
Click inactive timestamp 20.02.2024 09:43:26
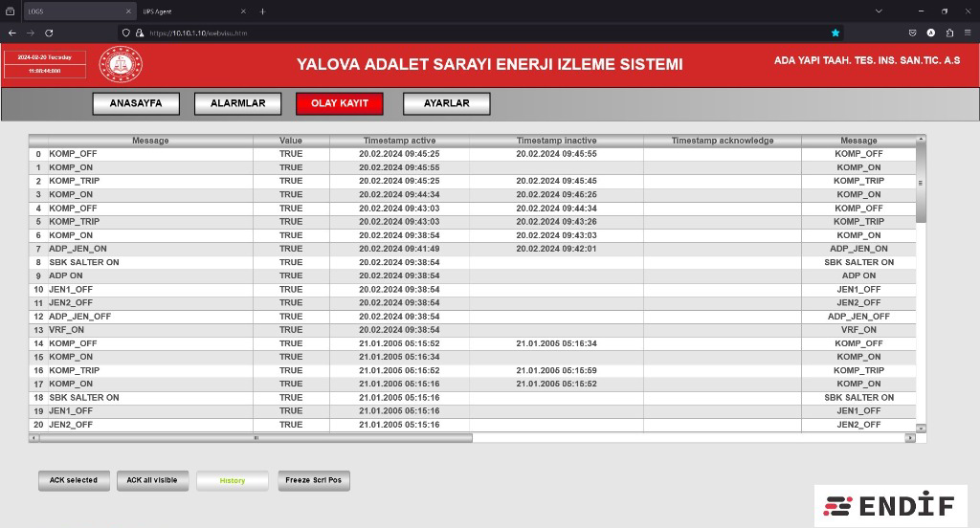556,222
